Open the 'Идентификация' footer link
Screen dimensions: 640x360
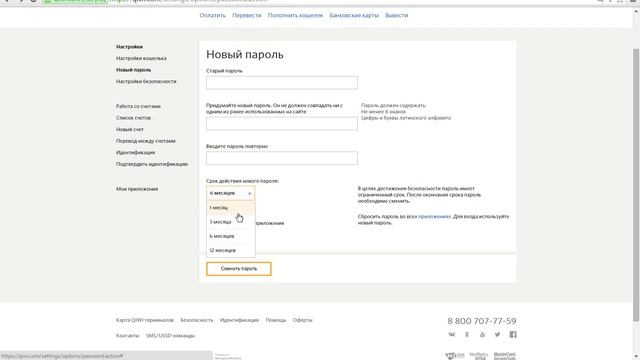(x=239, y=320)
